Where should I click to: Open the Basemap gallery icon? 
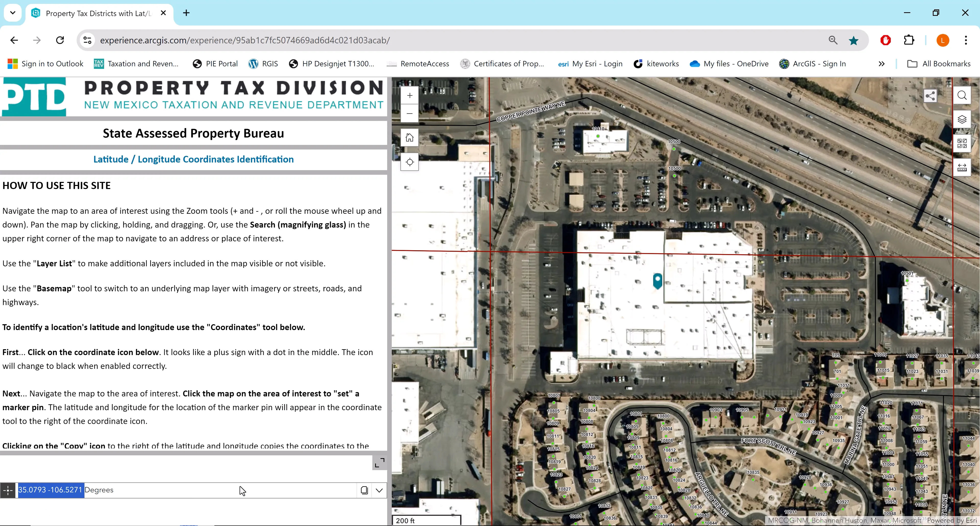[962, 143]
